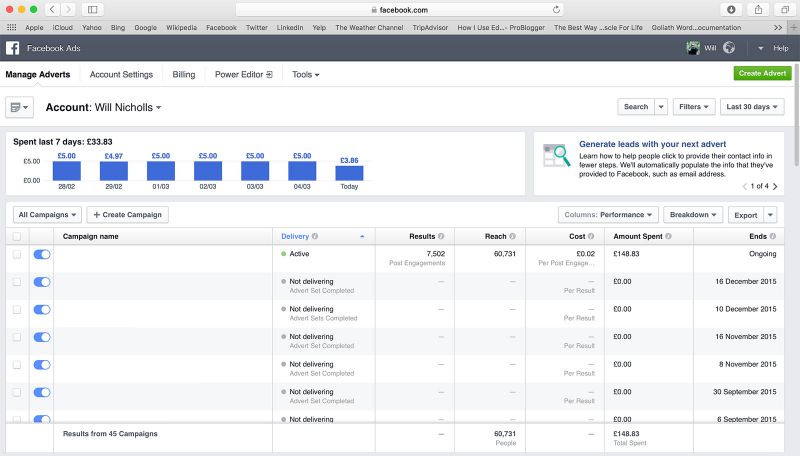Go to next tip arrow

(775, 186)
